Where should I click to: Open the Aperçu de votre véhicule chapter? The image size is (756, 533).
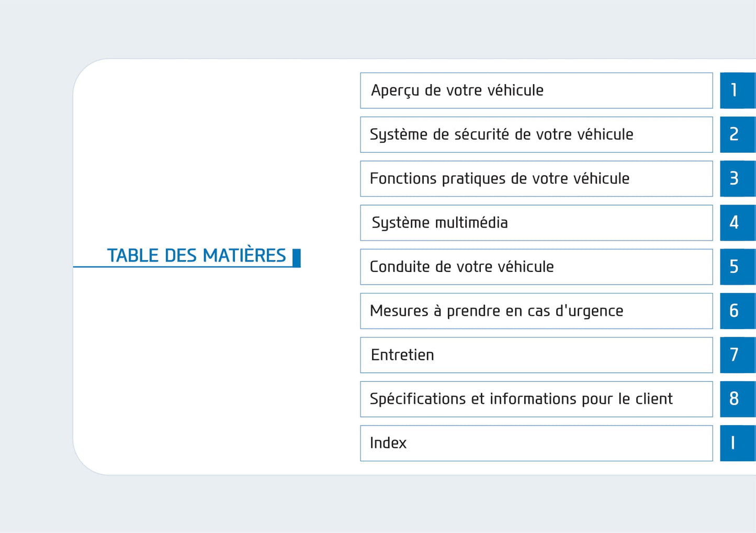click(536, 90)
